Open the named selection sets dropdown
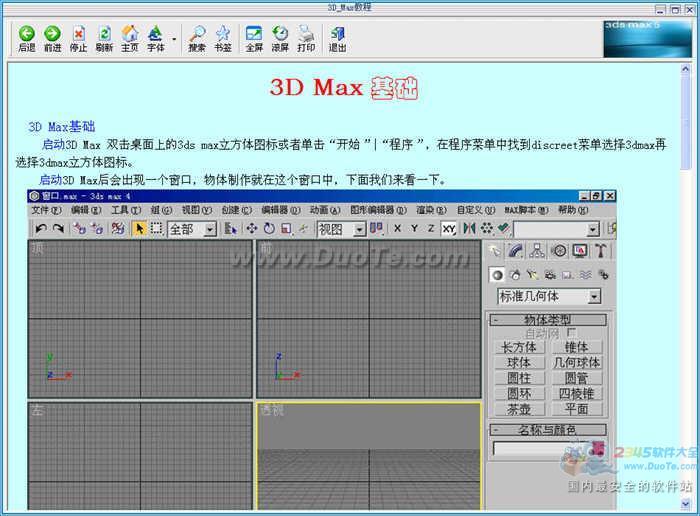This screenshot has height=516, width=700. click(x=556, y=229)
